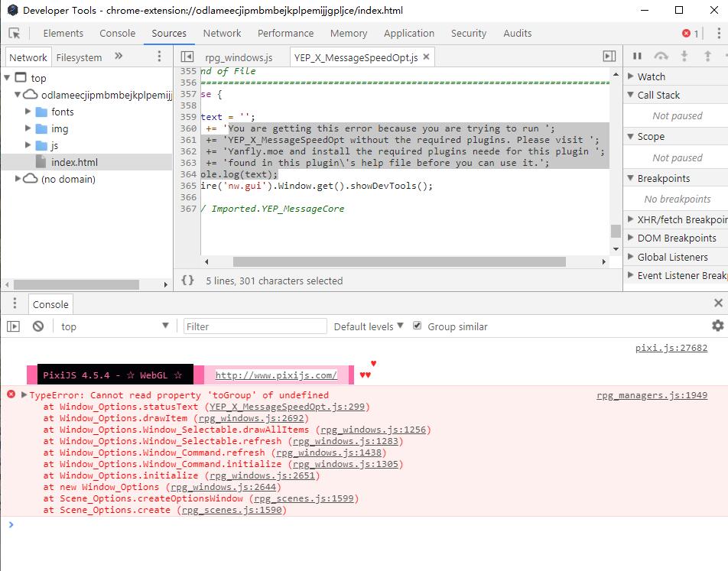
Task: Expand the TypeError message details
Action: (x=24, y=395)
